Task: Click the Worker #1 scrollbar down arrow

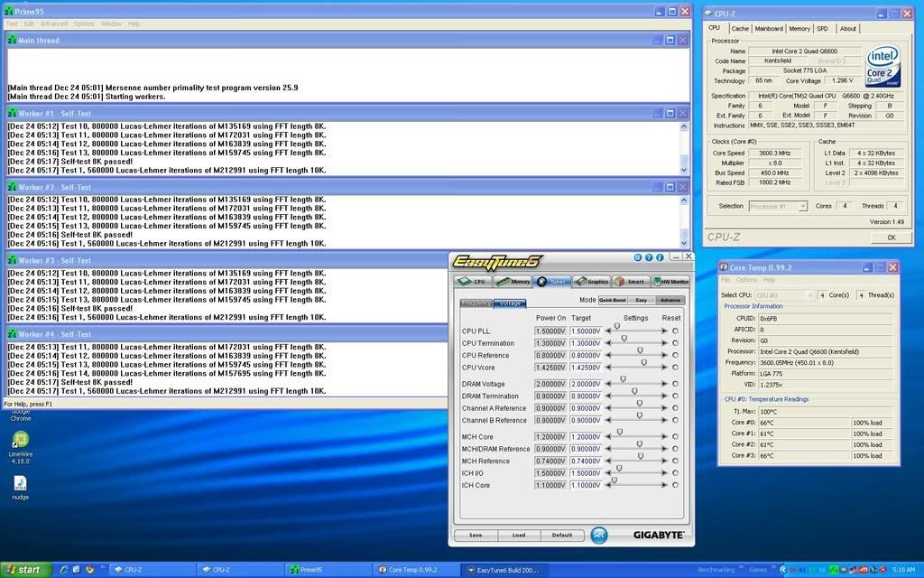Action: [x=684, y=171]
